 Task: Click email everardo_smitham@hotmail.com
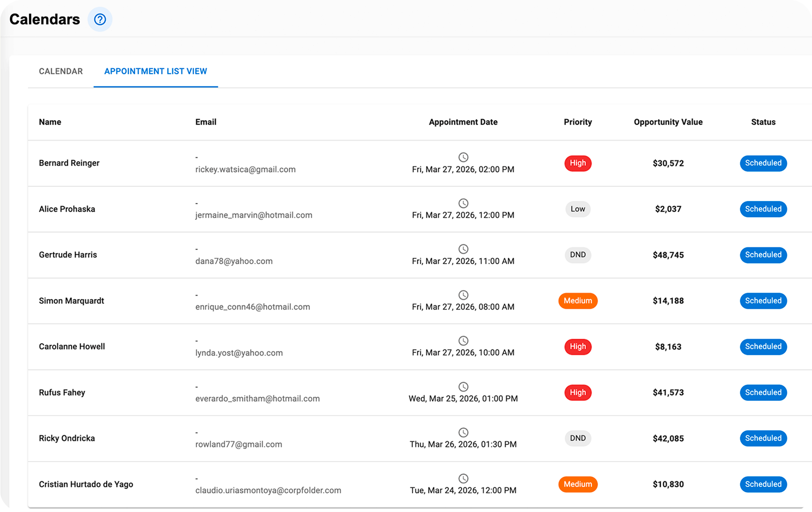(x=258, y=399)
